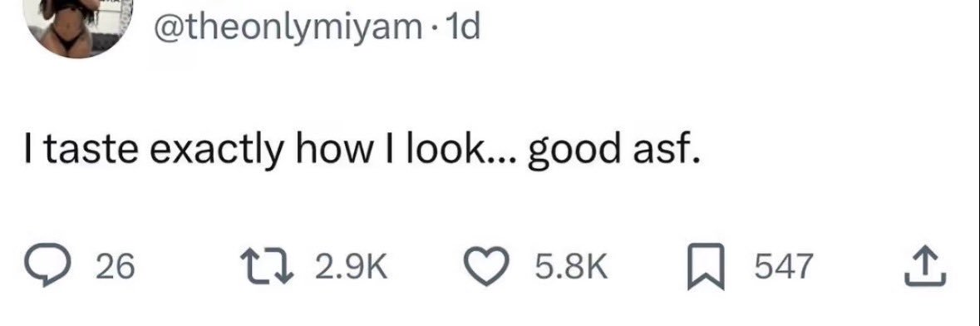Select the 5.8K likes count
The width and height of the screenshot is (980, 326).
[570, 267]
